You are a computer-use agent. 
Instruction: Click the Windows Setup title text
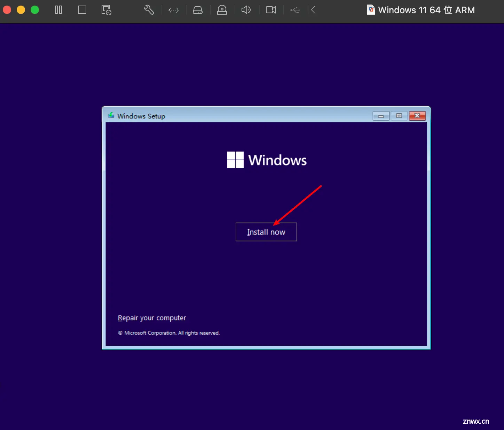click(x=141, y=116)
